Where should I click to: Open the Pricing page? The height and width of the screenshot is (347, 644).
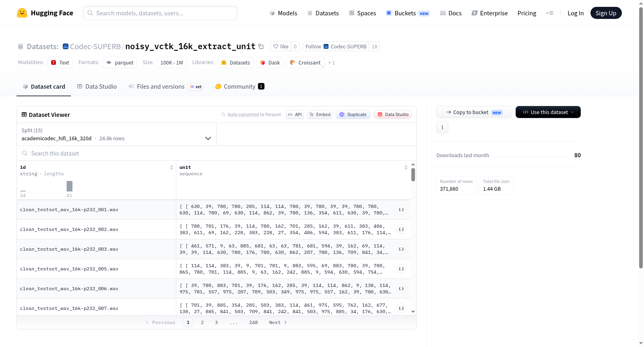pyautogui.click(x=527, y=13)
